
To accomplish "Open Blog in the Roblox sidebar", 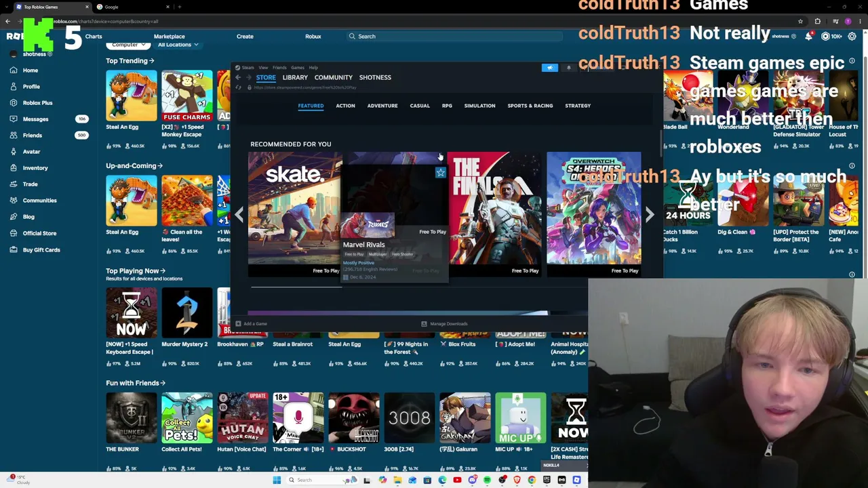I will pos(28,216).
